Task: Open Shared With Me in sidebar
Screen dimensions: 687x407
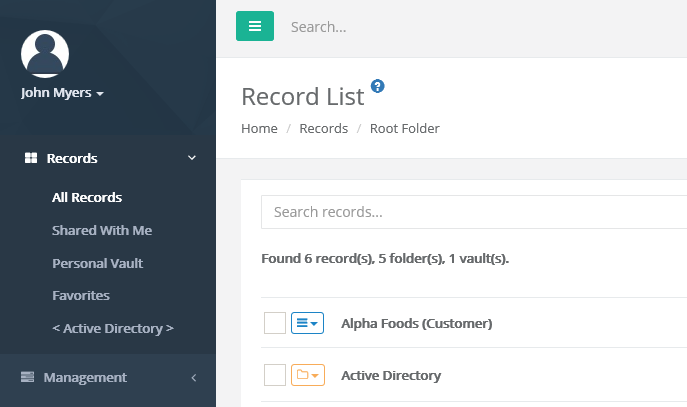Action: (x=102, y=230)
